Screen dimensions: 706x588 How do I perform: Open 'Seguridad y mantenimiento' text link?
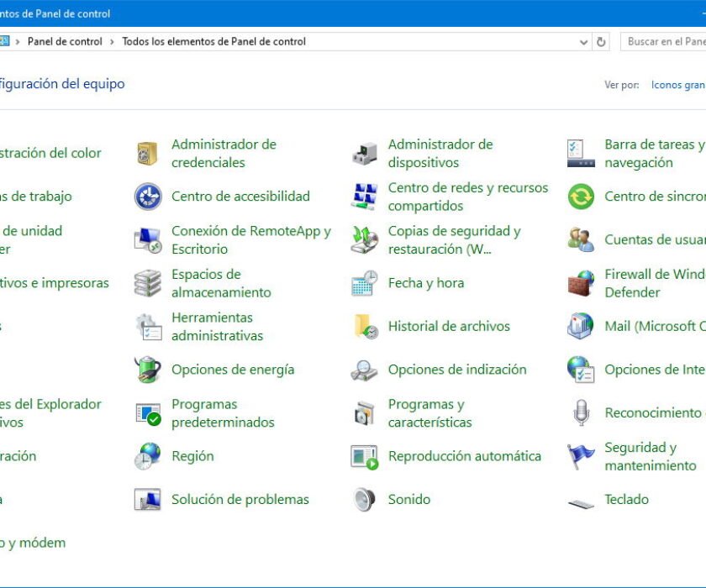point(651,456)
